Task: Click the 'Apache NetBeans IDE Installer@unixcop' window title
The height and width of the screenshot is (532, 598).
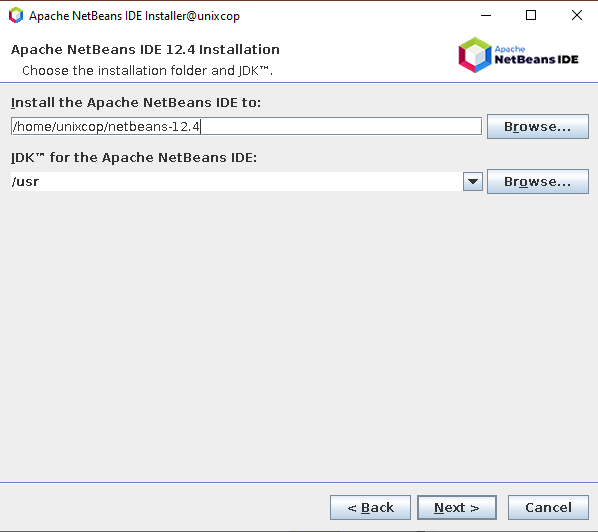Action: pyautogui.click(x=134, y=16)
